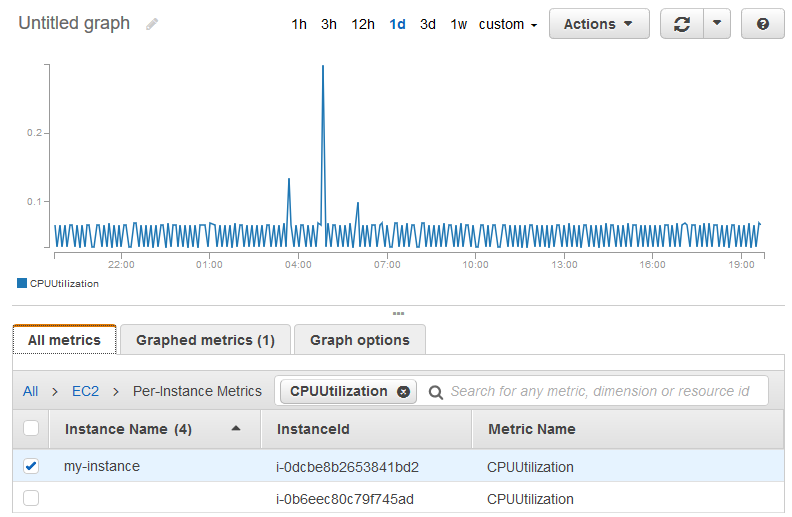792x517 pixels.
Task: Click the pencil icon to rename graph
Action: [x=152, y=24]
